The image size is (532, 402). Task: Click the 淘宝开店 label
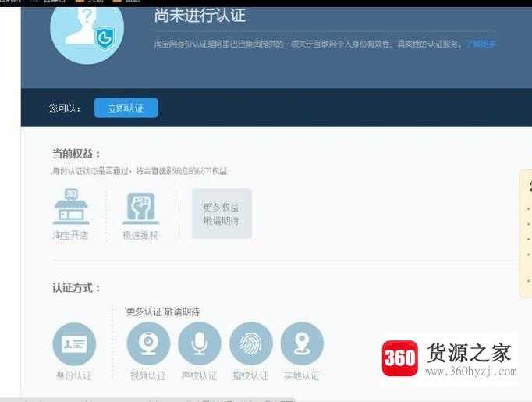[70, 235]
